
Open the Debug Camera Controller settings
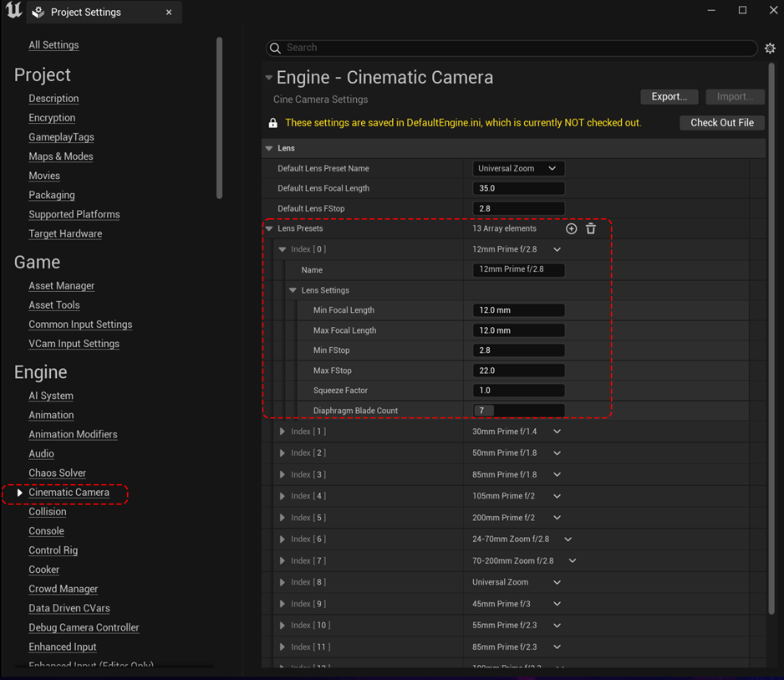[84, 627]
